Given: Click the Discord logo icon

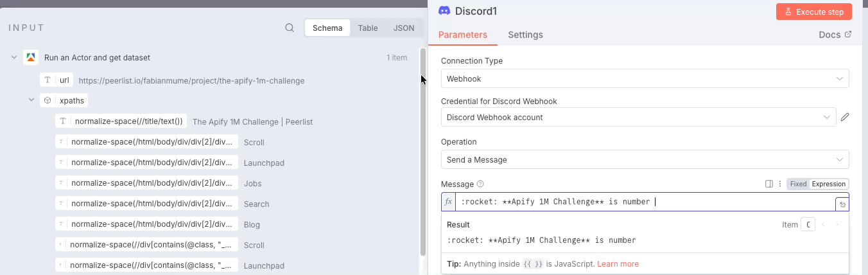Looking at the screenshot, I should pyautogui.click(x=444, y=11).
